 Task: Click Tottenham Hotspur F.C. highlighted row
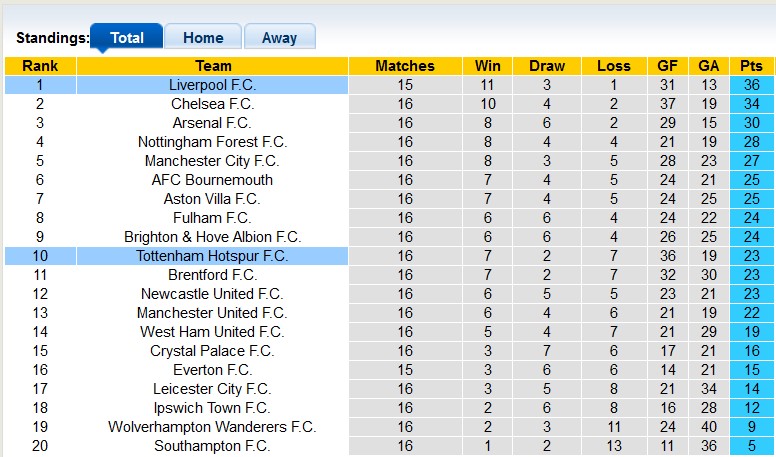[212, 256]
